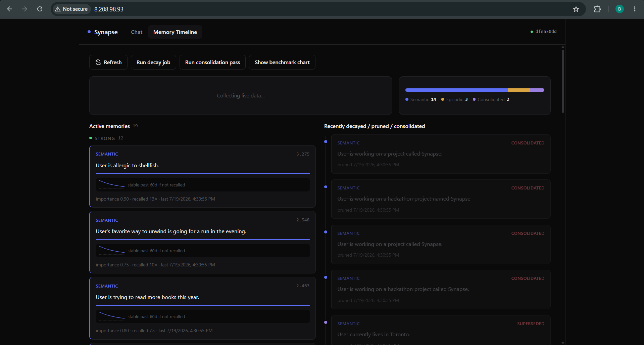Image resolution: width=644 pixels, height=345 pixels.
Task: Click the address bar URL 8.208.98.93
Action: [x=109, y=9]
